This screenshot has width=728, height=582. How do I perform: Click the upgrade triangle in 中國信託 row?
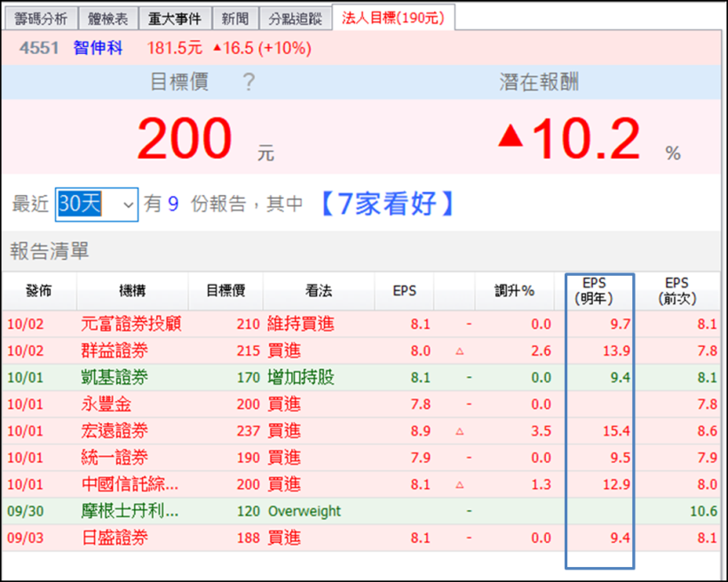460,485
